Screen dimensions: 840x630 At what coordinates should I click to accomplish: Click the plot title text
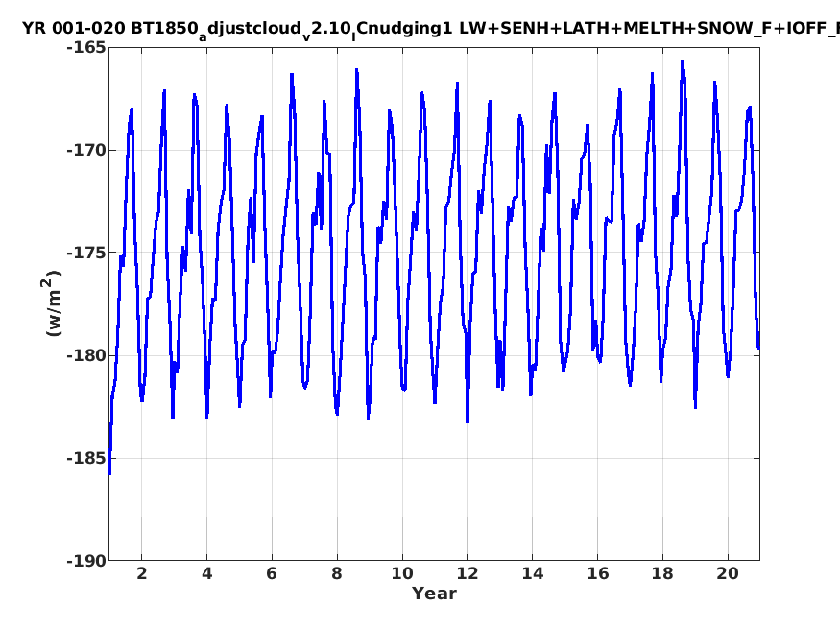click(431, 30)
